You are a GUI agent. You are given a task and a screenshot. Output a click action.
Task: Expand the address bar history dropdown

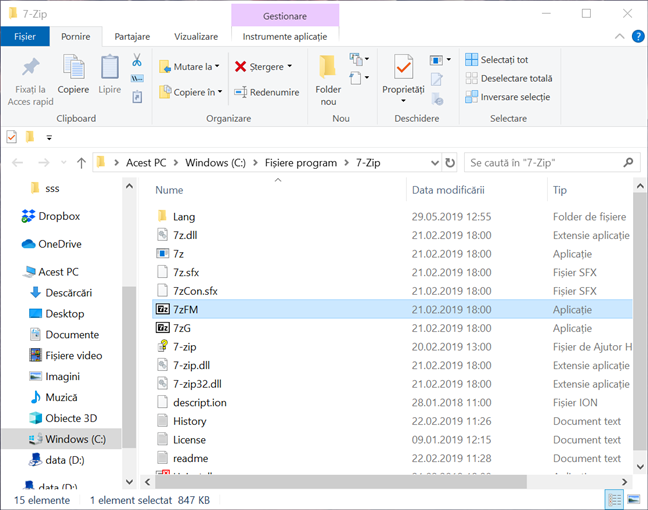[x=435, y=163]
